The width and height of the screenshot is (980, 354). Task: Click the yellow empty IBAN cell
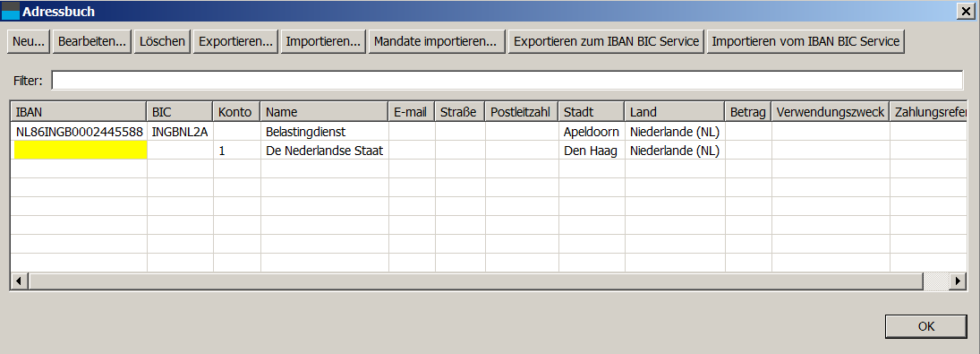coord(80,151)
